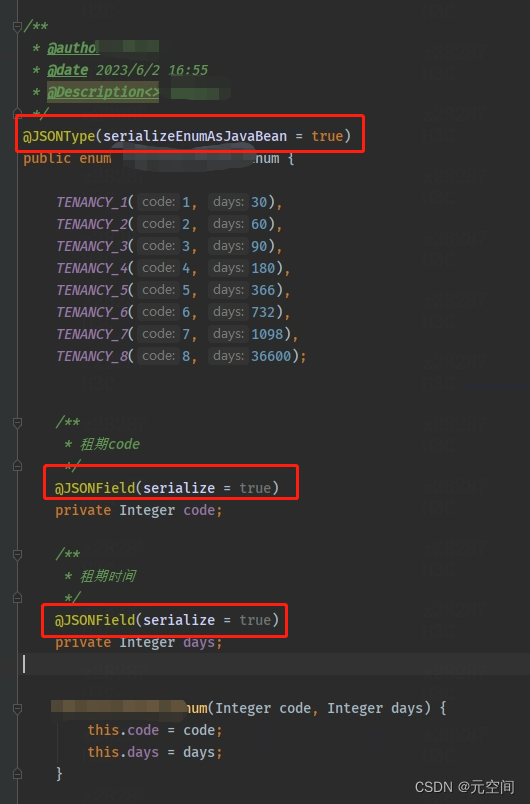Viewport: 530px width, 804px height.
Task: Click this.code in the constructor body
Action: click(x=123, y=731)
